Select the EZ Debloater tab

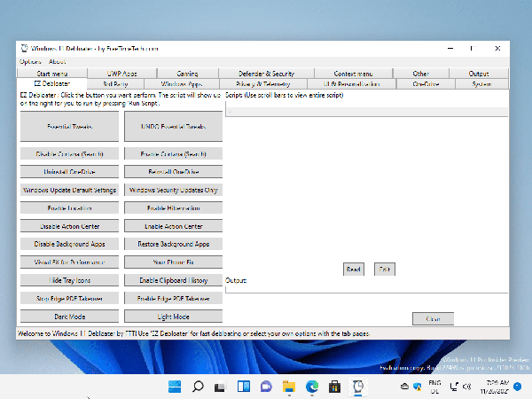click(52, 83)
